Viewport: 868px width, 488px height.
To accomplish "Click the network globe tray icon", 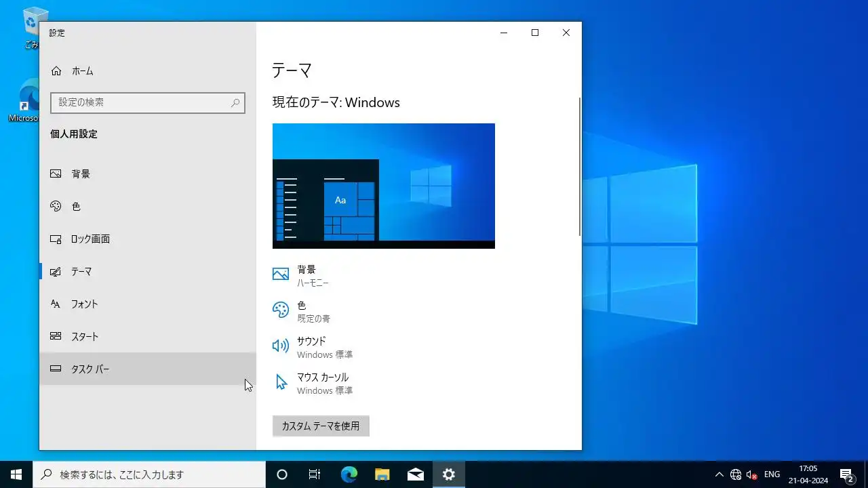I will coord(736,474).
